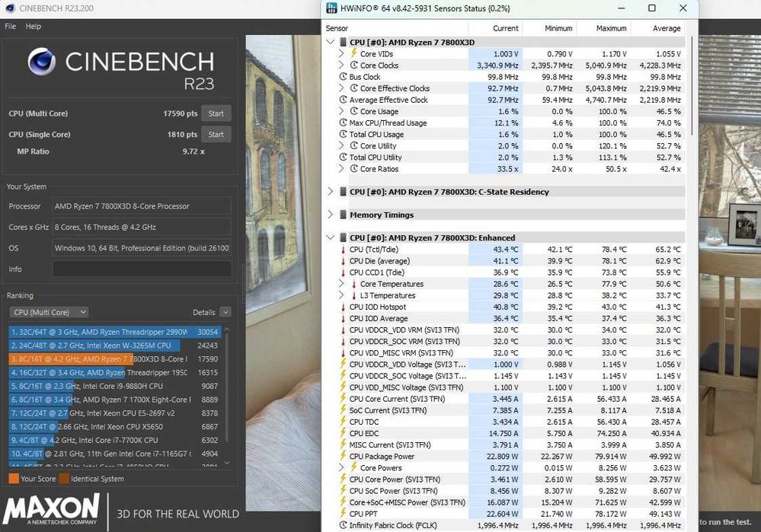The width and height of the screenshot is (761, 532).
Task: Click the lightning icon beside CPU TDC
Action: (x=343, y=422)
